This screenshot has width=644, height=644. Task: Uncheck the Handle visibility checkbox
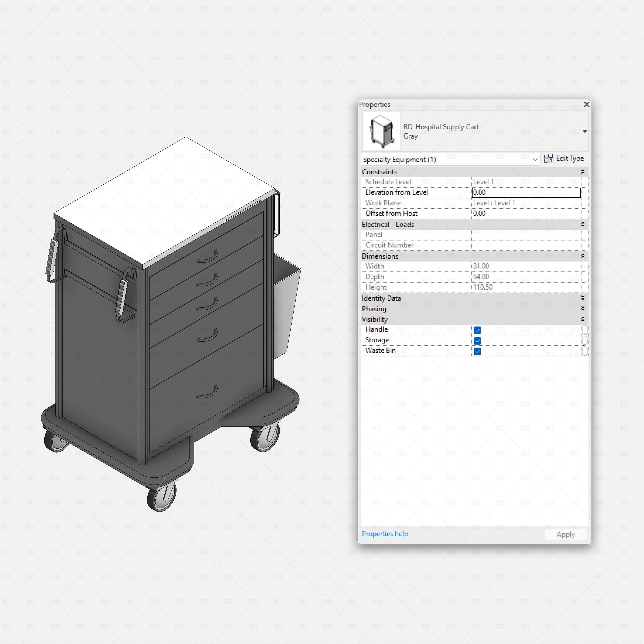tap(477, 330)
